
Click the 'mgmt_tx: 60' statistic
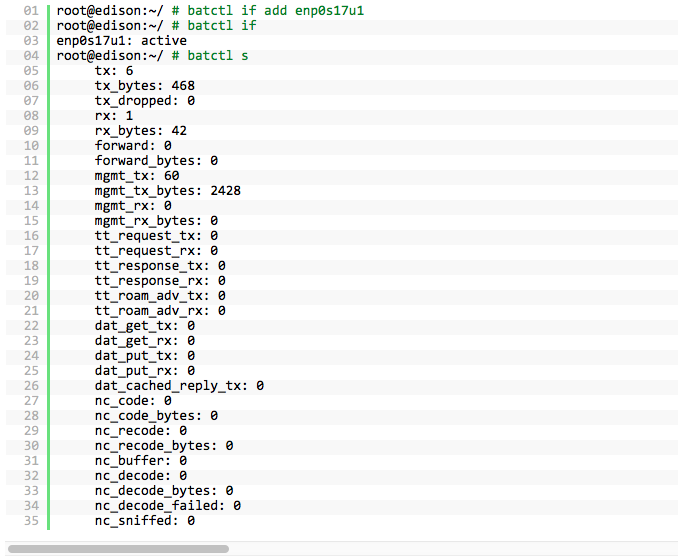pos(137,176)
